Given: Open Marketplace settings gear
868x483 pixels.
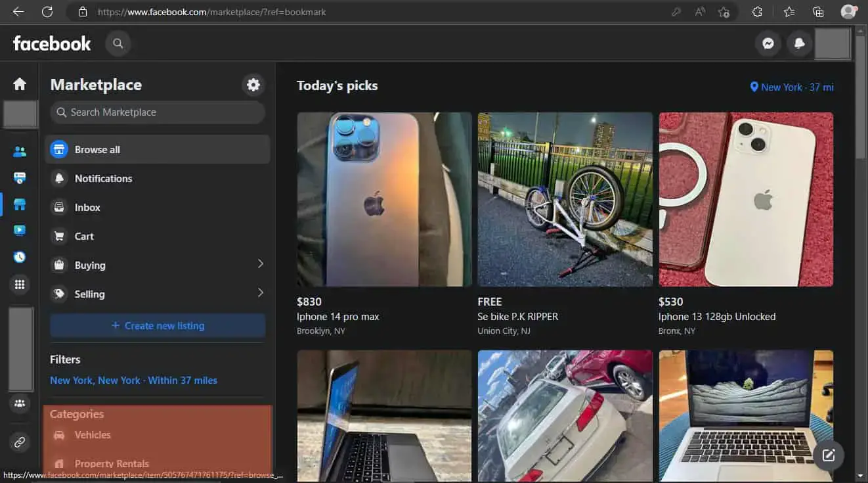Looking at the screenshot, I should pyautogui.click(x=253, y=85).
